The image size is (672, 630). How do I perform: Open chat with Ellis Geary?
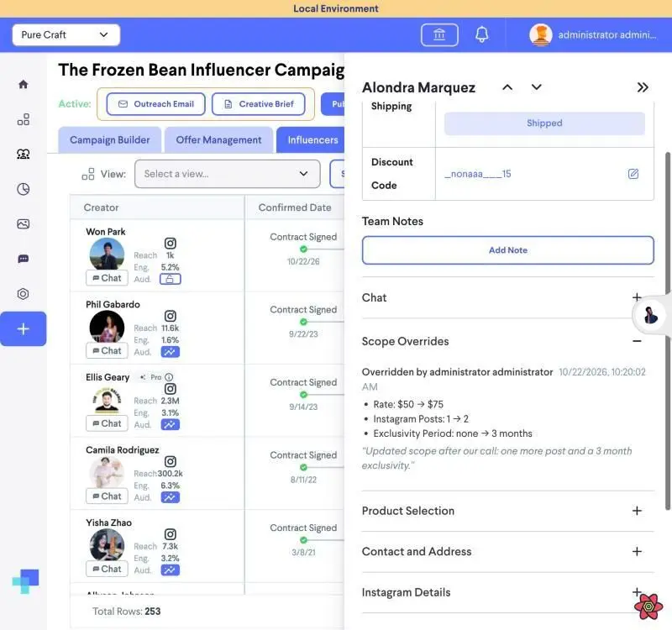pos(107,424)
